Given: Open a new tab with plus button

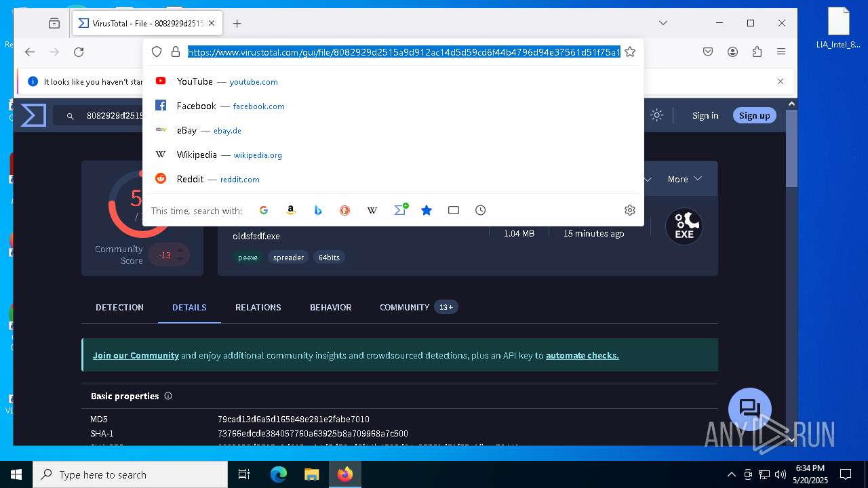Looking at the screenshot, I should tap(237, 23).
